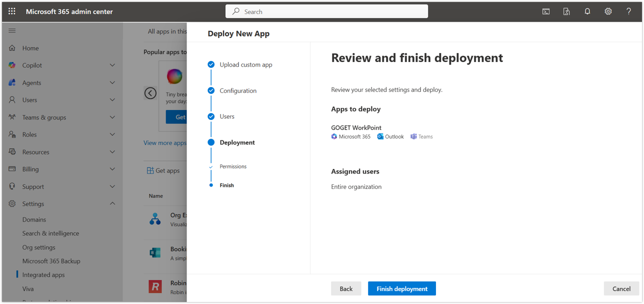Click the Users person icon in sidebar
The image size is (644, 304).
12,100
